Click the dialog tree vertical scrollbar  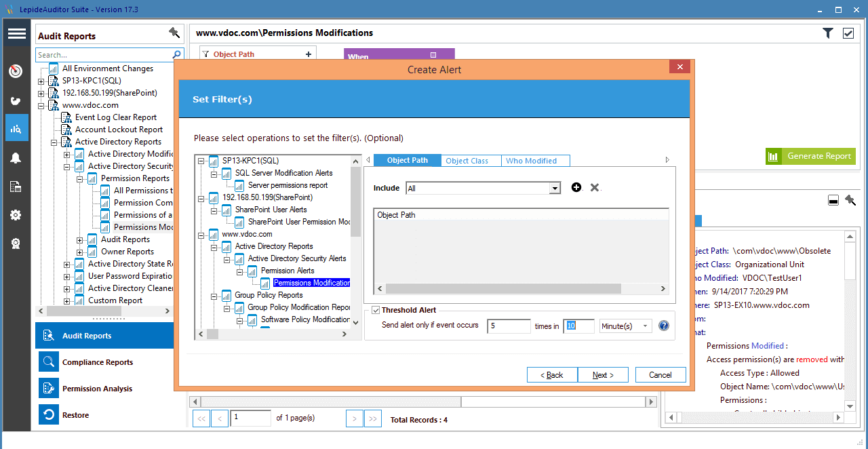355,203
